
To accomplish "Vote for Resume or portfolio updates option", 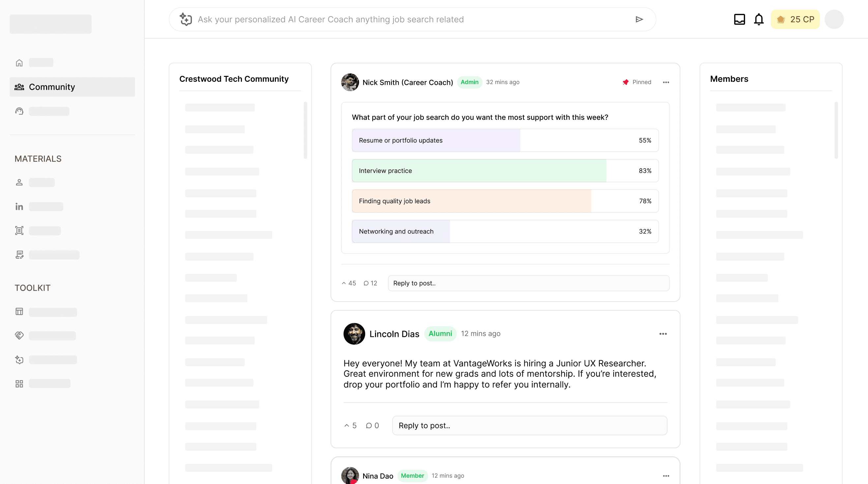I will coord(505,140).
